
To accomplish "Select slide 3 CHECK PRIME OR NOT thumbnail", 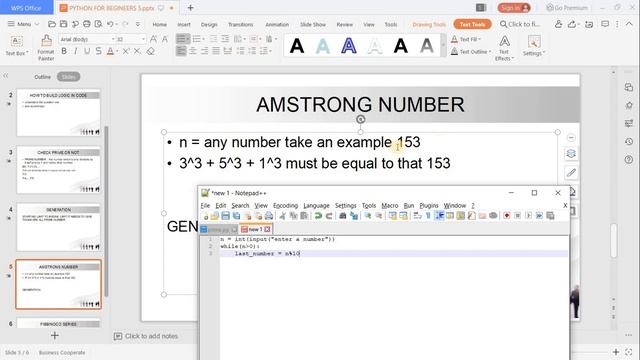I will 58,170.
